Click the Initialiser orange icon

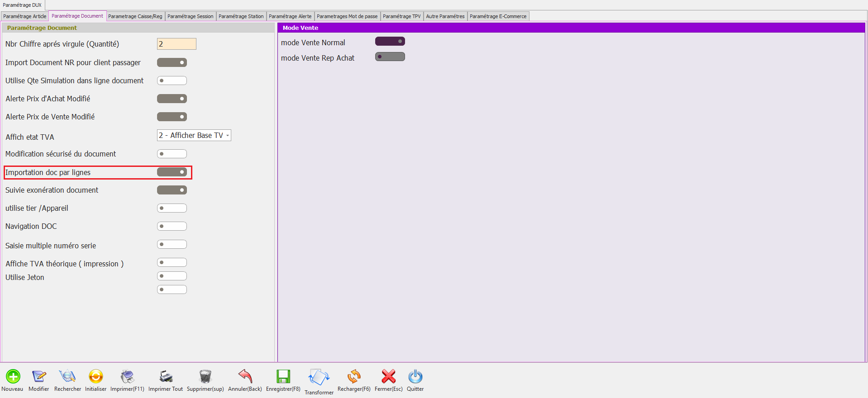tap(96, 376)
